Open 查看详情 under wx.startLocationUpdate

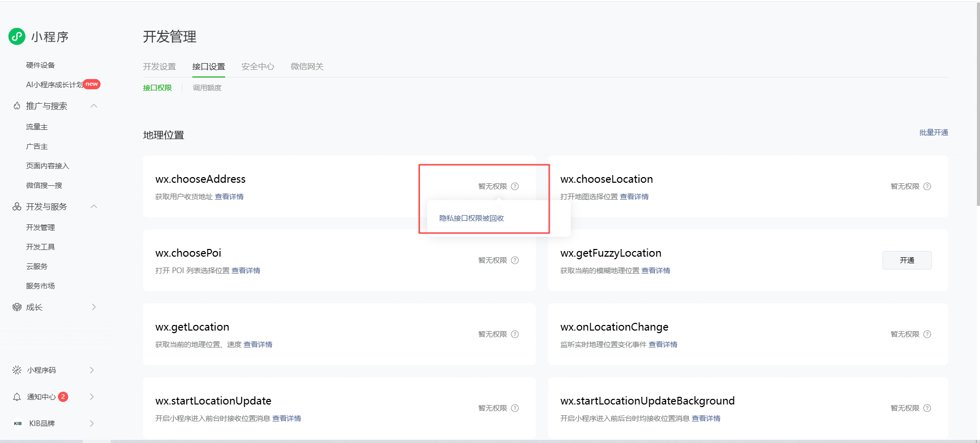point(287,418)
